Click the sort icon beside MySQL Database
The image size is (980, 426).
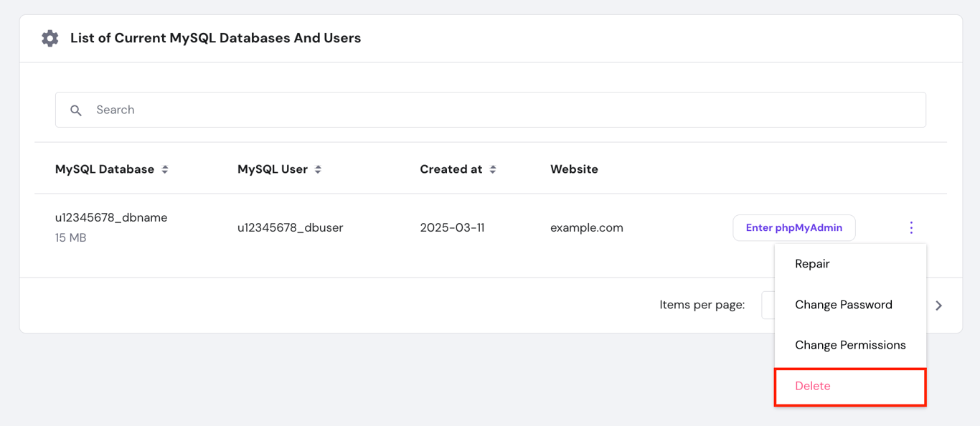(165, 169)
